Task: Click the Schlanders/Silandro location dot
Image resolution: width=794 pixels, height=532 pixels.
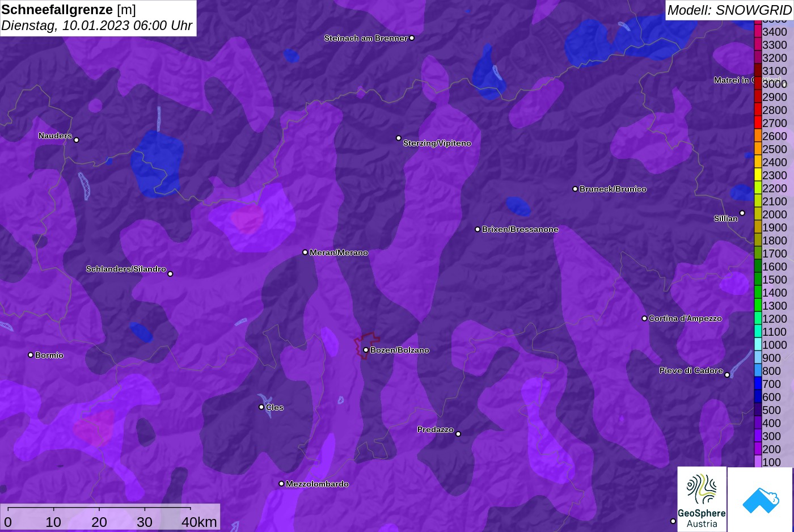Action: point(170,274)
